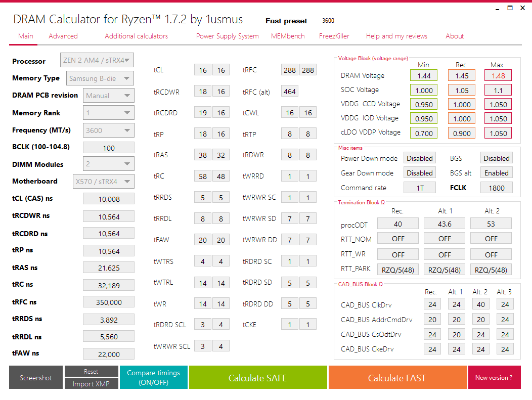The image size is (532, 400).
Task: Click the first tRC value 58
Action: [203, 176]
